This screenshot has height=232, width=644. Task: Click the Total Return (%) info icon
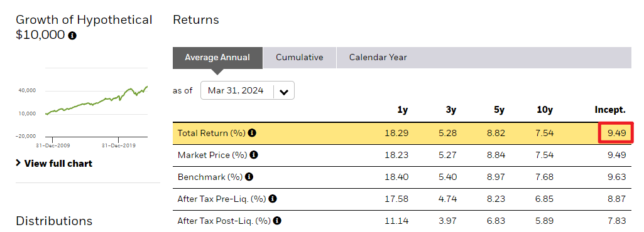[x=252, y=133]
